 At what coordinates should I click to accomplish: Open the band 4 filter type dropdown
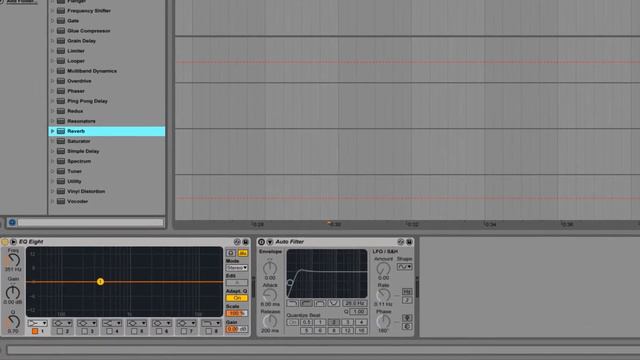pos(112,323)
